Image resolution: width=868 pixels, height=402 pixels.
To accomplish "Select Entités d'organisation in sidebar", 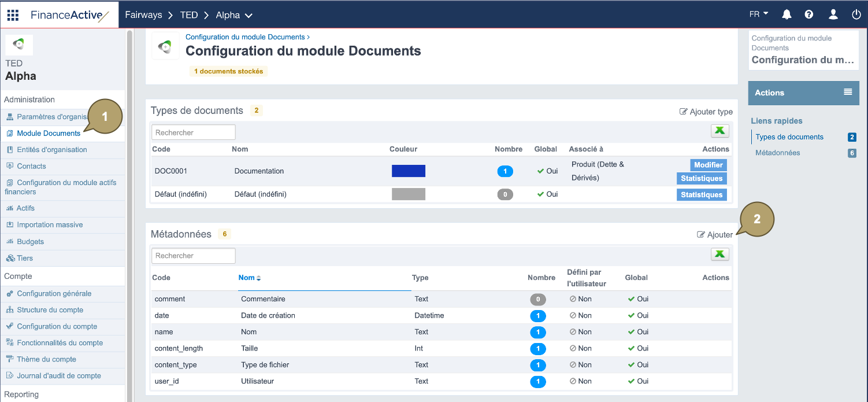I will tap(52, 150).
